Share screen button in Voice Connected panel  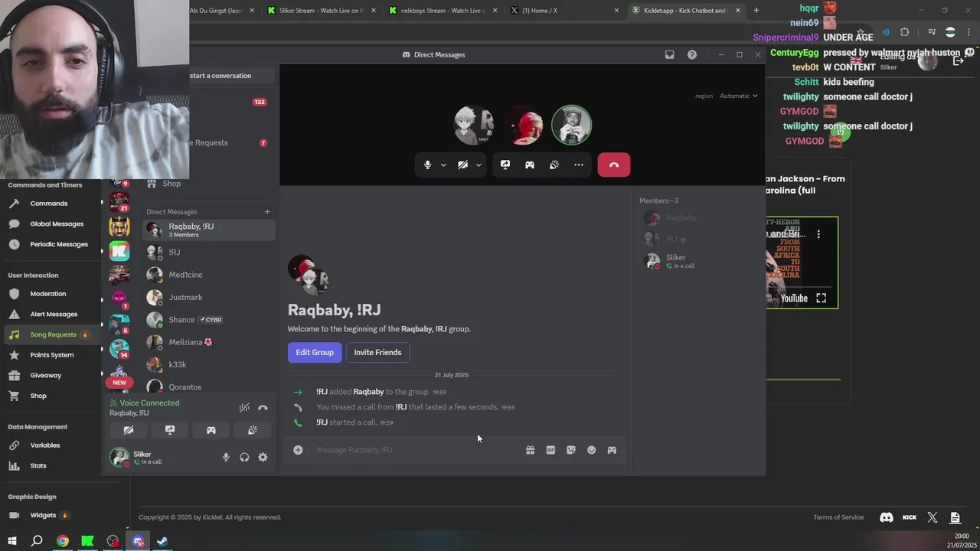170,430
